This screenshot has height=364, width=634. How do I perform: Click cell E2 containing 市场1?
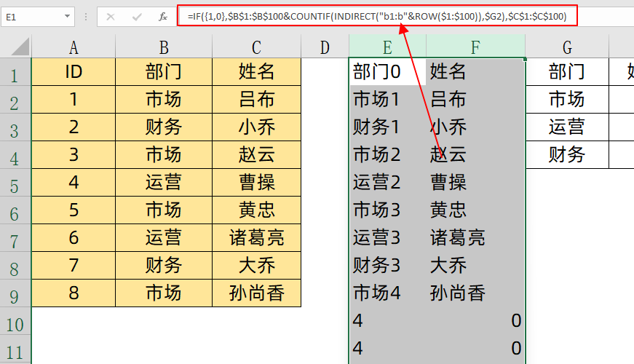tap(387, 100)
